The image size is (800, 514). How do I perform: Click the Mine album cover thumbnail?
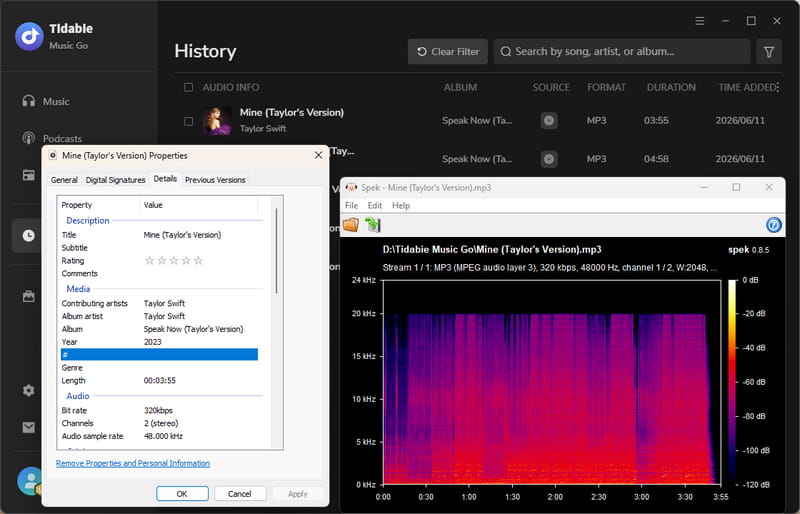coord(217,120)
